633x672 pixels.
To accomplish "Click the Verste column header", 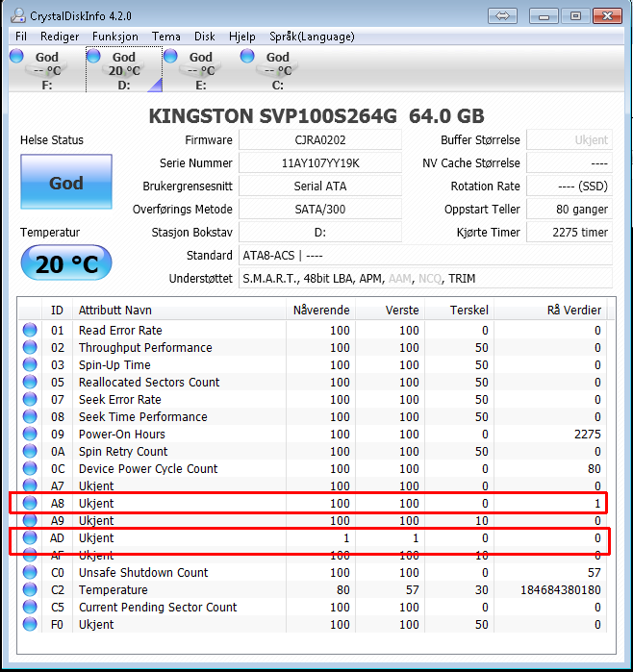I will (391, 310).
